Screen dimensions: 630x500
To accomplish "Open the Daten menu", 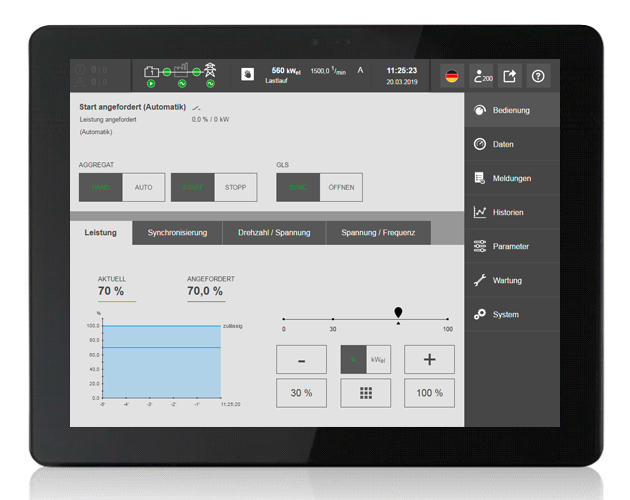I will point(512,144).
